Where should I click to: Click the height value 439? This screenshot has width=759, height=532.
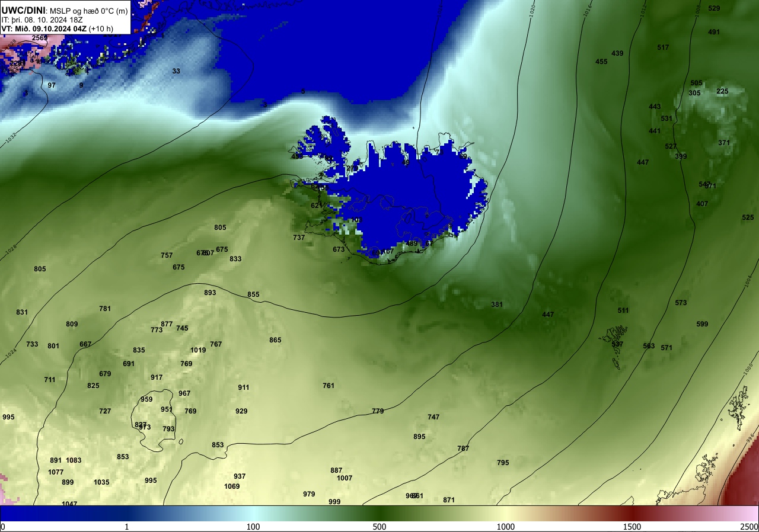coord(617,53)
